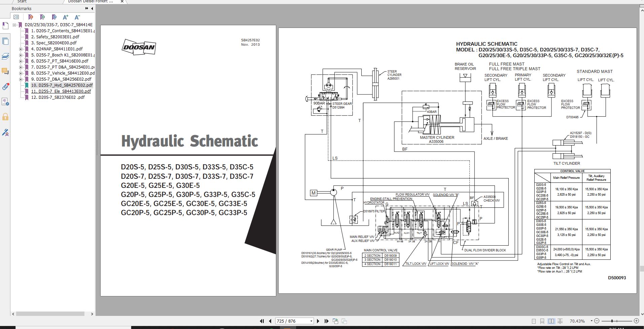Screen dimensions: 644x329
Task: Open the Comments panel
Action: tap(5, 71)
